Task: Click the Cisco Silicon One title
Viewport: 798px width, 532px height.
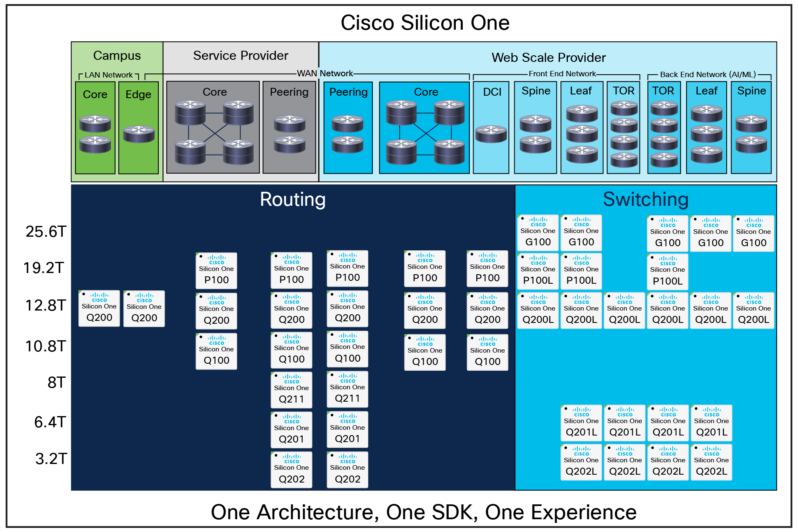Action: (x=425, y=23)
